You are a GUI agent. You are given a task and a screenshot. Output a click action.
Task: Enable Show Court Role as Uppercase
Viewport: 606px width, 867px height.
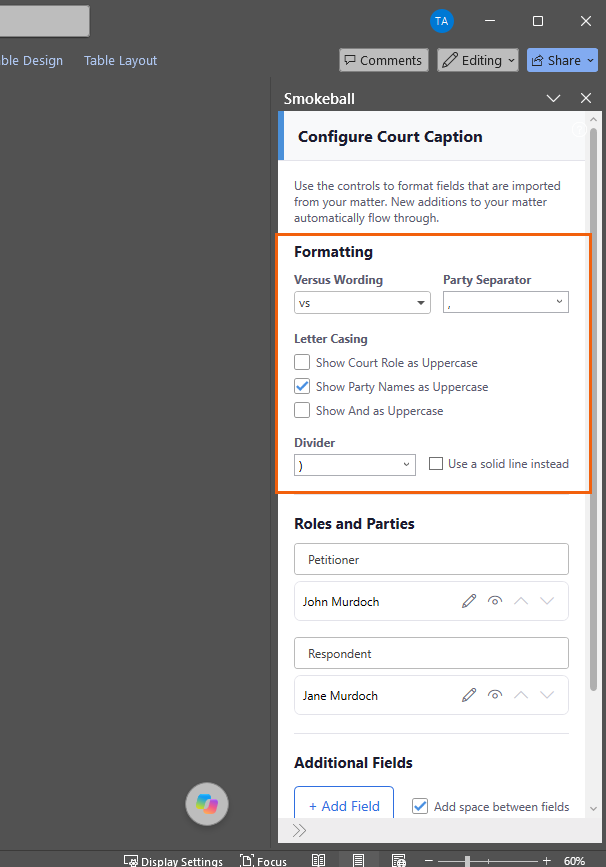pyautogui.click(x=302, y=362)
